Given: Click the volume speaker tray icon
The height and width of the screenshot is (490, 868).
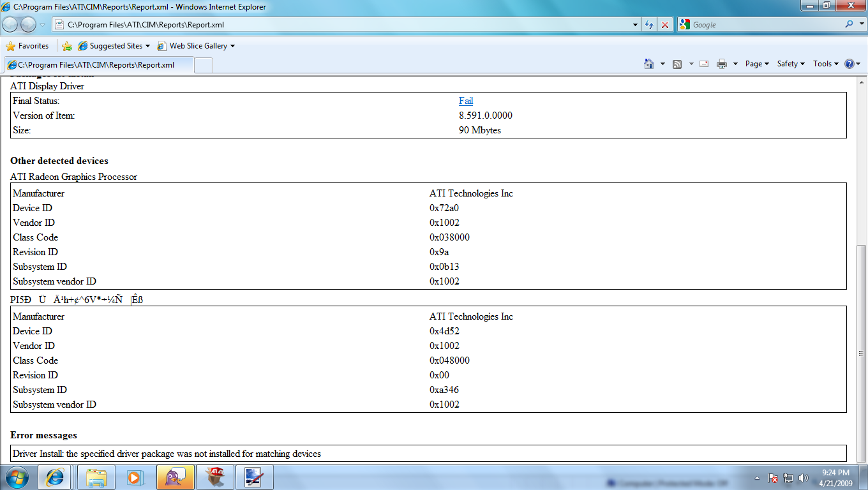Looking at the screenshot, I should (x=804, y=477).
